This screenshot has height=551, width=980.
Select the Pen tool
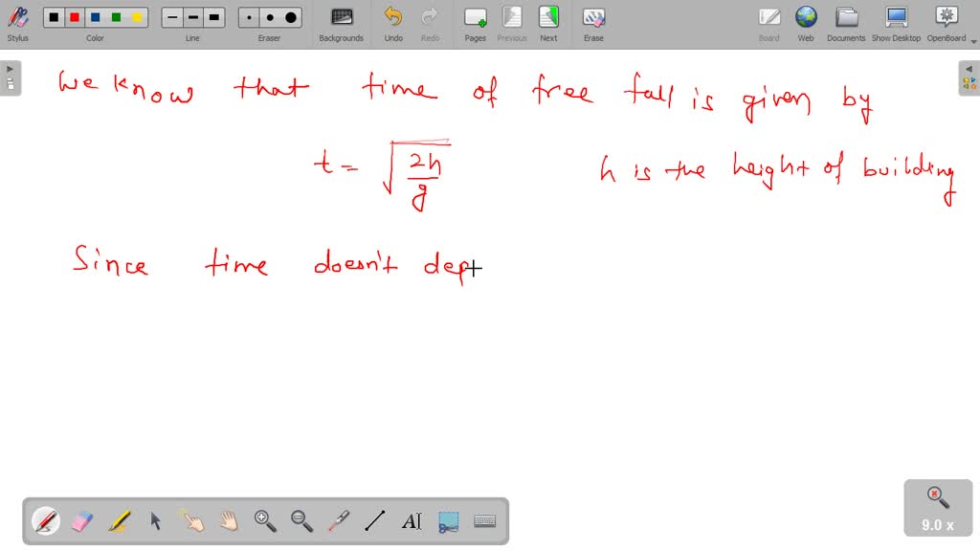tap(45, 521)
